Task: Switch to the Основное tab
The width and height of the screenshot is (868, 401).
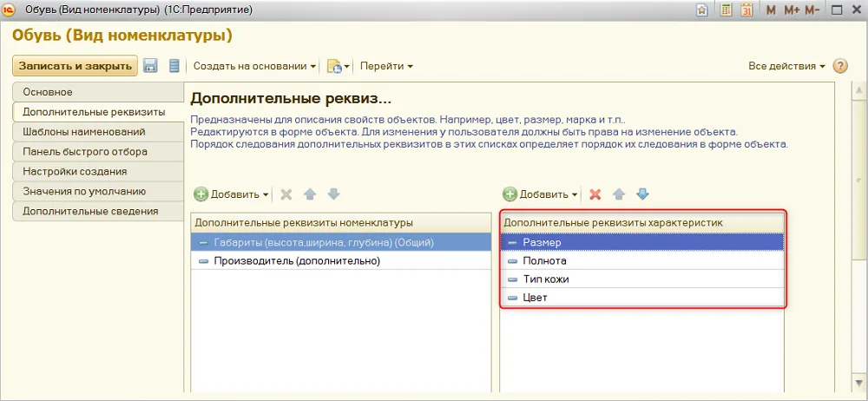Action: (x=98, y=92)
